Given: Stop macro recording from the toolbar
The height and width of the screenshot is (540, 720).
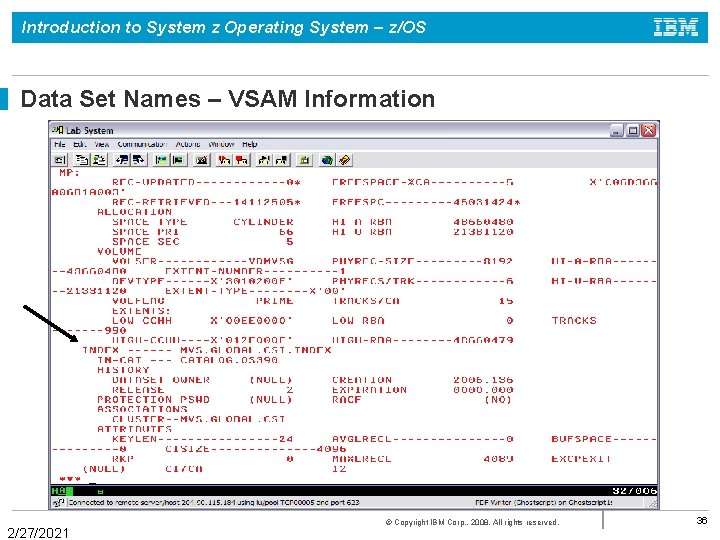Looking at the screenshot, I should (242, 160).
